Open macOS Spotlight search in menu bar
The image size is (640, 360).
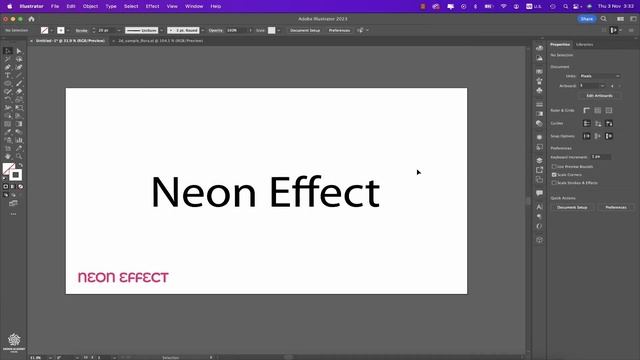[565, 7]
